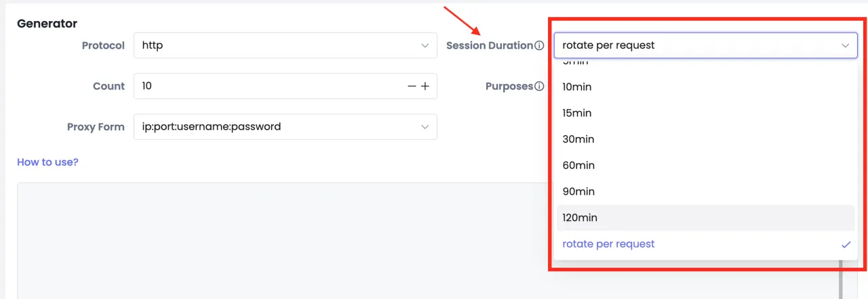Screen dimensions: 868x299
Task: Click the Protocol dropdown chevron arrow
Action: (x=425, y=45)
